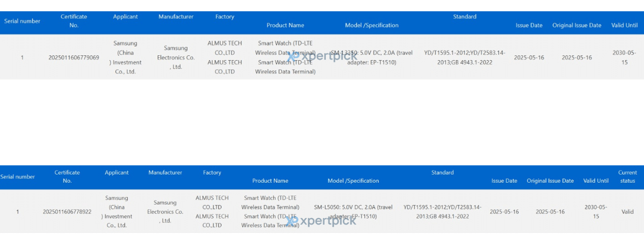Click 'Certificate No.' header in top table
The height and width of the screenshot is (245, 644).
point(74,21)
